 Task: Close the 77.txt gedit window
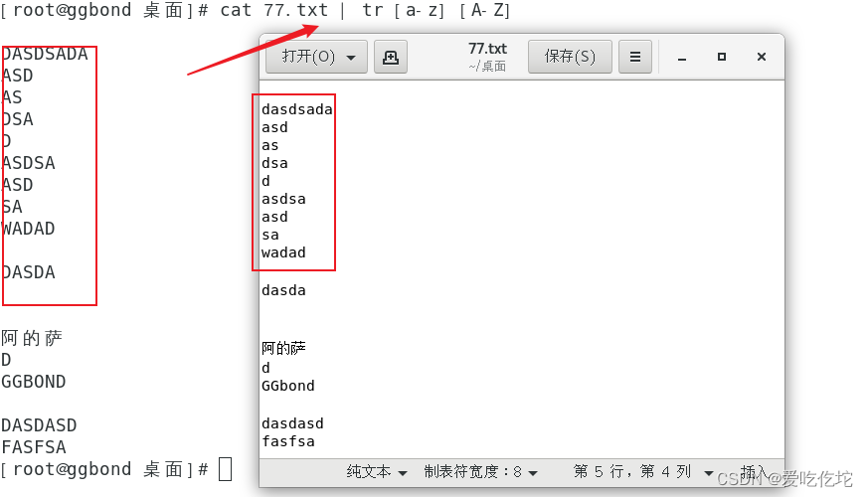pyautogui.click(x=762, y=57)
